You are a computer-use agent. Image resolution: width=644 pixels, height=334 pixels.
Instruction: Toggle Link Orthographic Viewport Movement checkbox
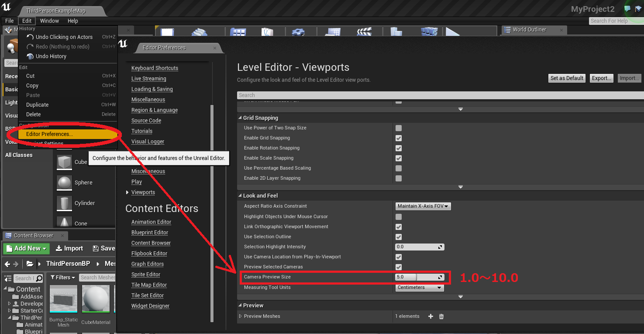pos(399,227)
